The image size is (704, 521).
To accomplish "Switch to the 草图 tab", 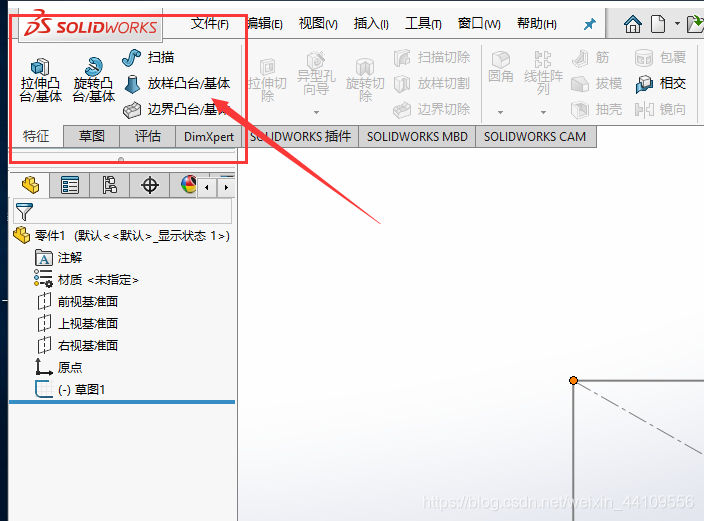I will (x=92, y=136).
